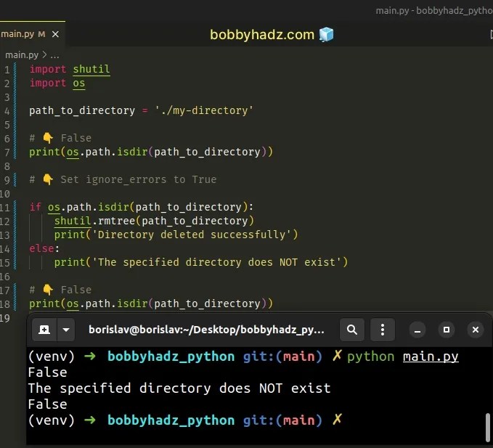Click '# False' comment on line 17
Screen dimensions: 493x448
tap(60, 290)
